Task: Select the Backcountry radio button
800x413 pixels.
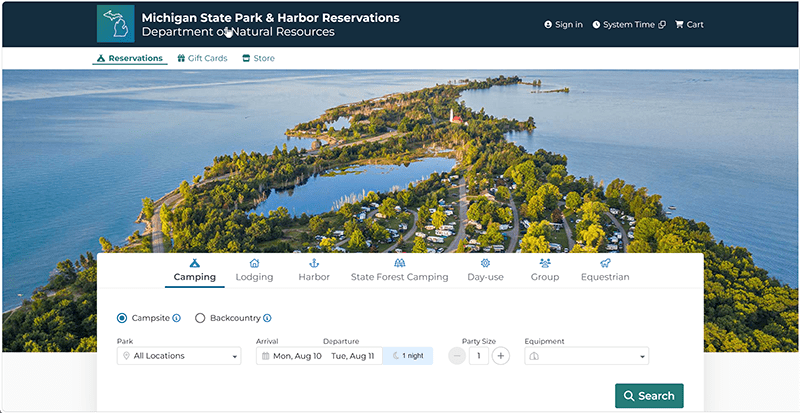Action: click(200, 318)
